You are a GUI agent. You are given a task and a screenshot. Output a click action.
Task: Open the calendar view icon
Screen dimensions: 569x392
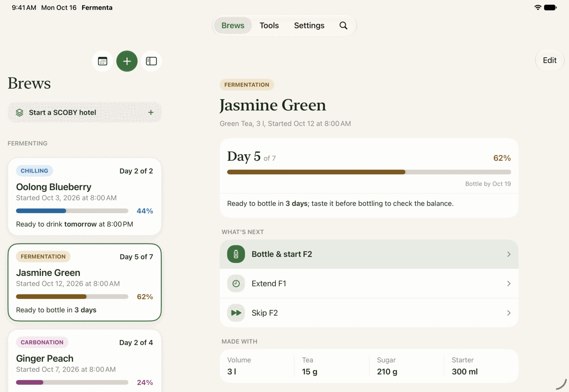point(102,61)
